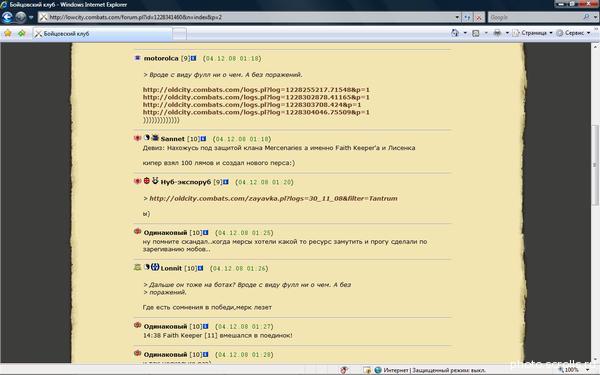
Task: Go back with the browser Back arrow
Action: click(8, 17)
